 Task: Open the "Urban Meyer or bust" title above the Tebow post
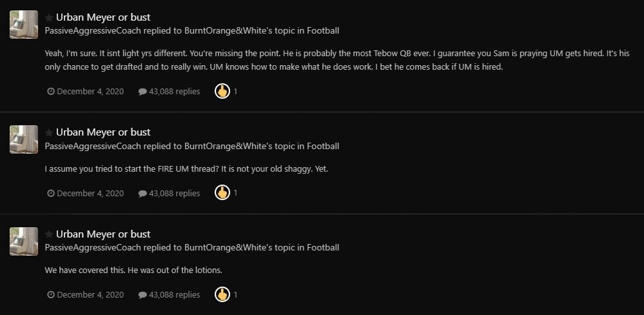103,17
